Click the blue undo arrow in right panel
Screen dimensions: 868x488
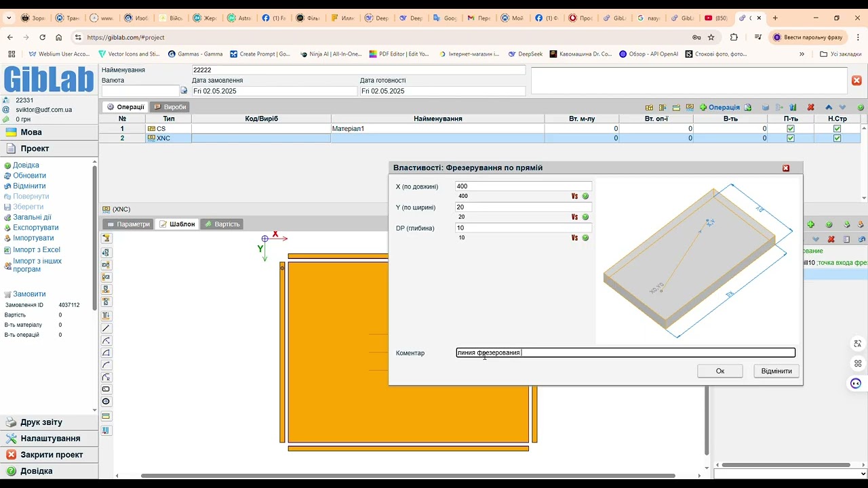click(x=862, y=239)
